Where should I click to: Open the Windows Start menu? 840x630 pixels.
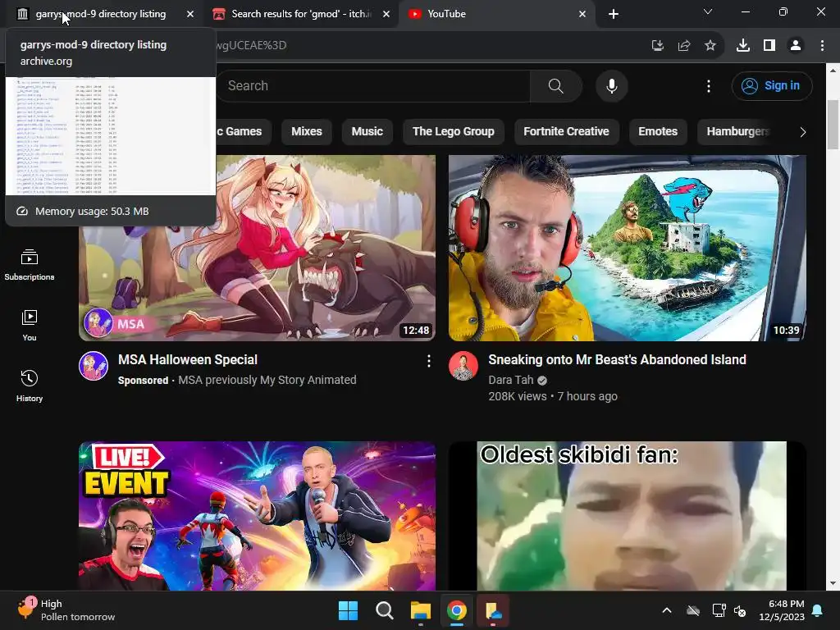348,610
